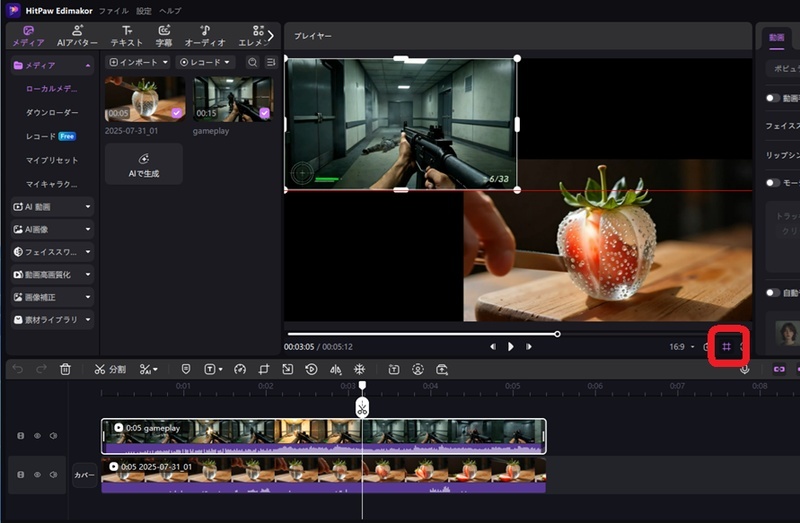Show more tabs with right chevron
This screenshot has height=523, width=800.
(x=271, y=36)
